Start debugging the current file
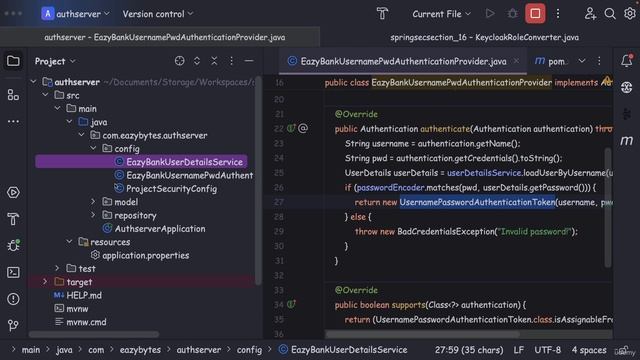This screenshot has width=640, height=360. 513,14
